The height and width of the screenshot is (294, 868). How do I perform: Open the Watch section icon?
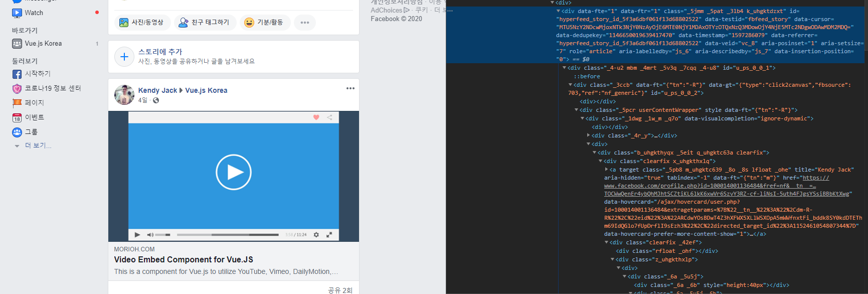17,13
